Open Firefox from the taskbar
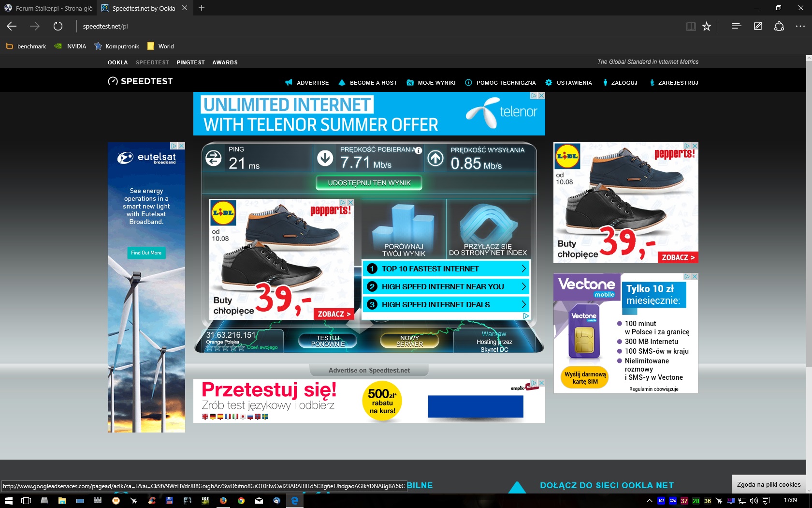Image resolution: width=812 pixels, height=508 pixels. 223,501
